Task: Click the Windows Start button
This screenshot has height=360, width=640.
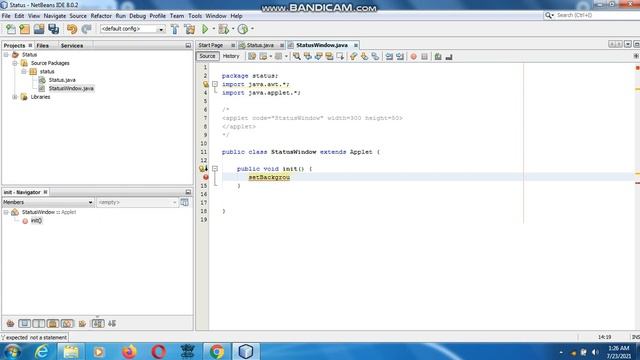Action: [x=12, y=351]
